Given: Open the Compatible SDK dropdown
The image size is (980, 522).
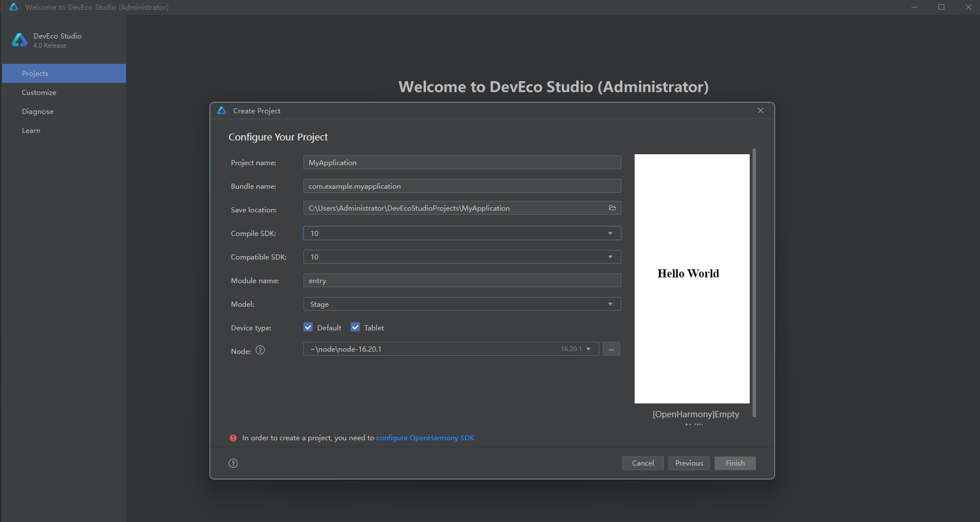Looking at the screenshot, I should click(x=462, y=257).
